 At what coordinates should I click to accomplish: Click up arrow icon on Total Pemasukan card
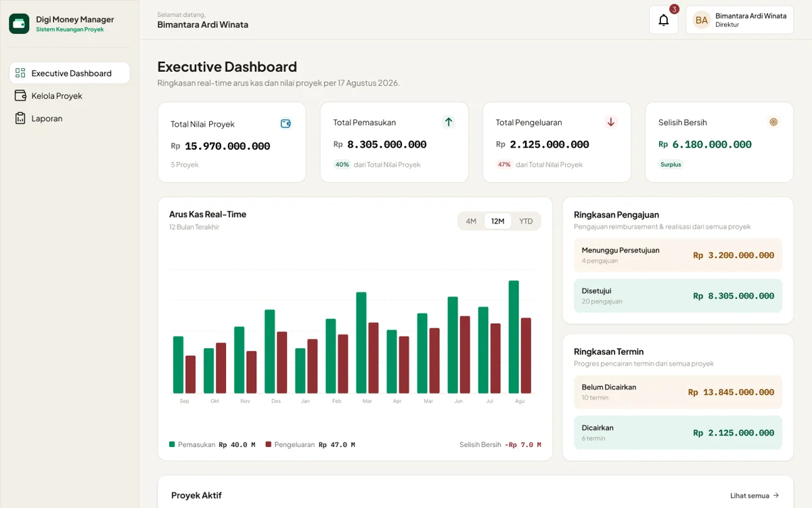[x=449, y=122]
